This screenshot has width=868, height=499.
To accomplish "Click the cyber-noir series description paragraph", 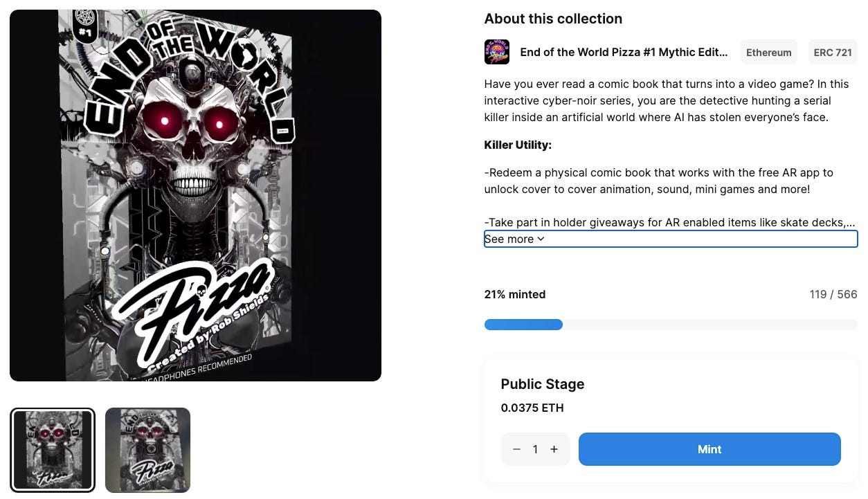I will pos(667,100).
